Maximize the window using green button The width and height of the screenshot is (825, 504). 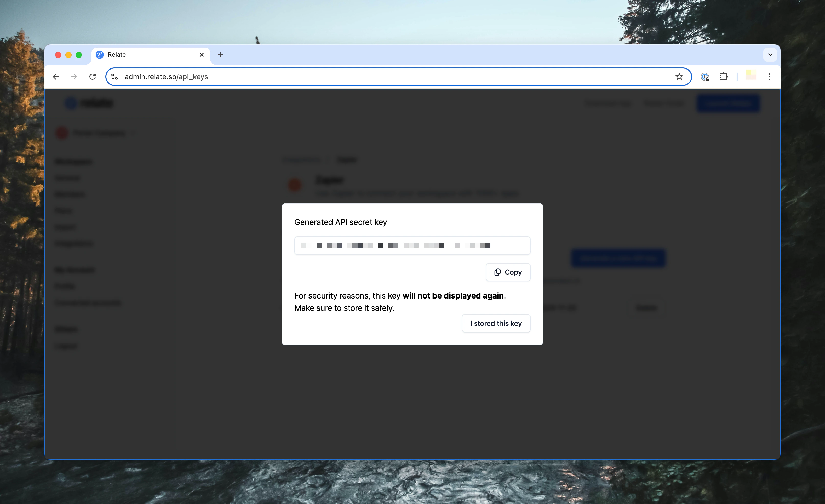pos(79,55)
